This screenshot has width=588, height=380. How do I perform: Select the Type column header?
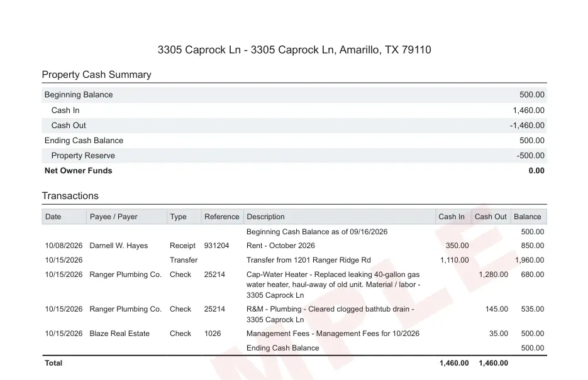(x=184, y=217)
